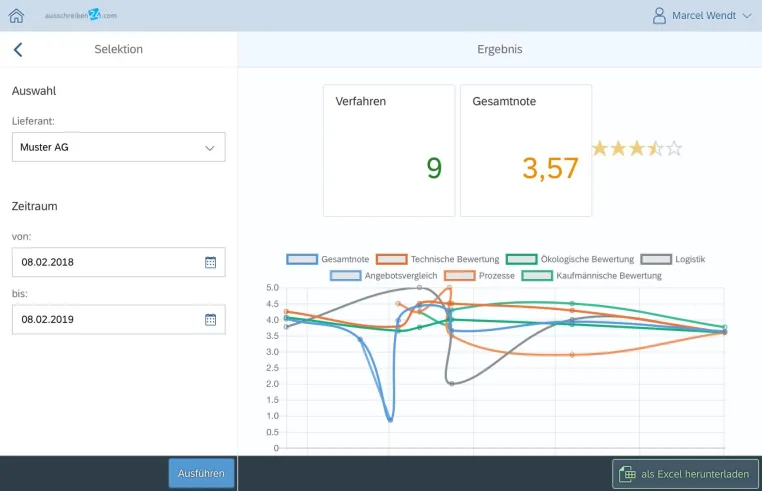Click the Zeitraum section heading
Viewport: 762px width, 491px height.
35,206
